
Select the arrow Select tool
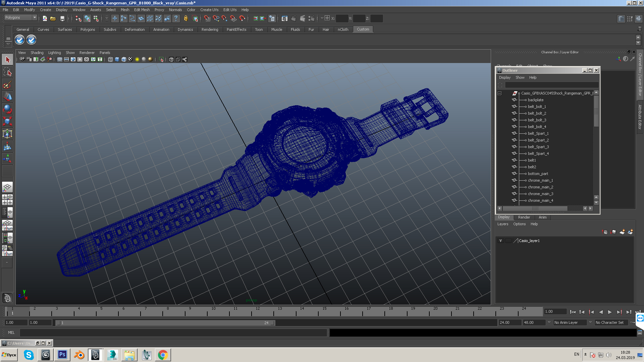click(x=7, y=60)
